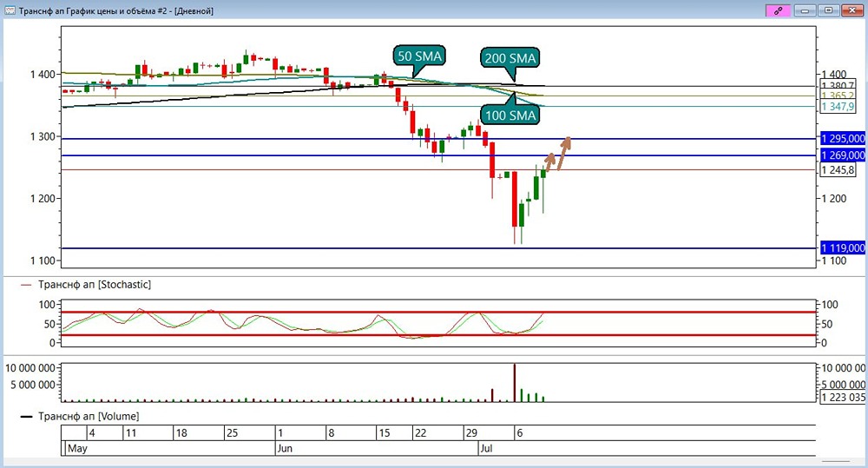The image size is (868, 468).
Task: Click the Jun month marker on timeline
Action: click(285, 448)
